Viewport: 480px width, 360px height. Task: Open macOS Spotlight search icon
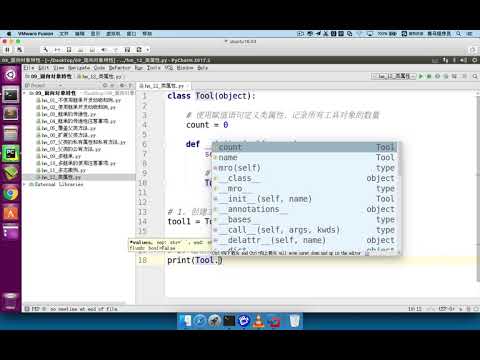[459, 34]
